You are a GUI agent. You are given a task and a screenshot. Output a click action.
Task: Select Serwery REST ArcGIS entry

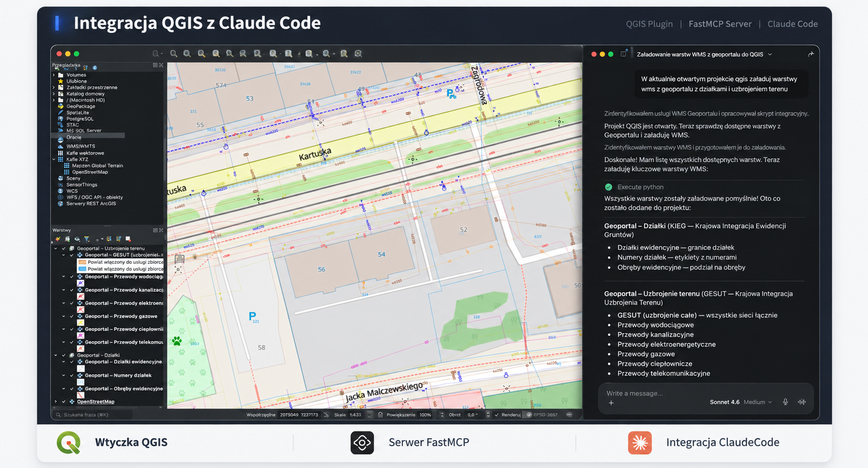pos(91,204)
